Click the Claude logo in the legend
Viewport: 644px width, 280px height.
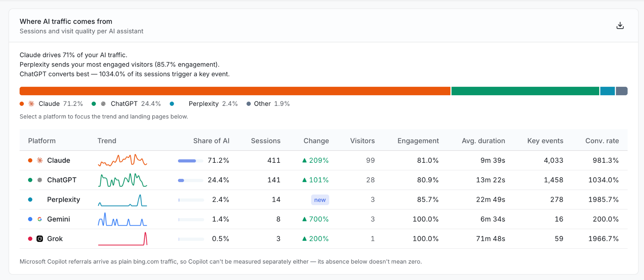point(31,104)
